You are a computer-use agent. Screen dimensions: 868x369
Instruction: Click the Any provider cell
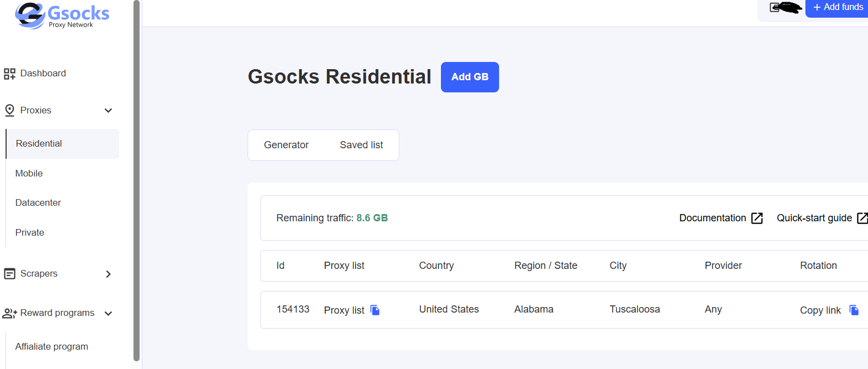click(713, 309)
